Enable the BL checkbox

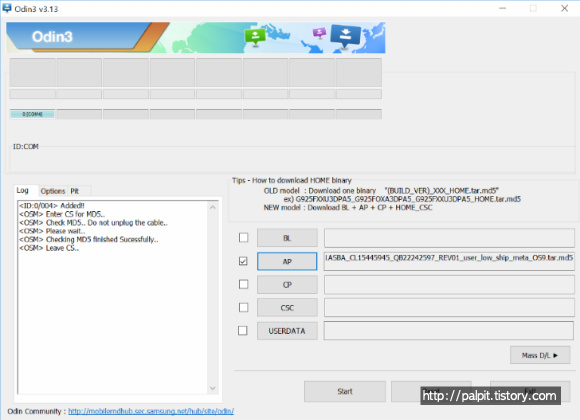tap(243, 238)
